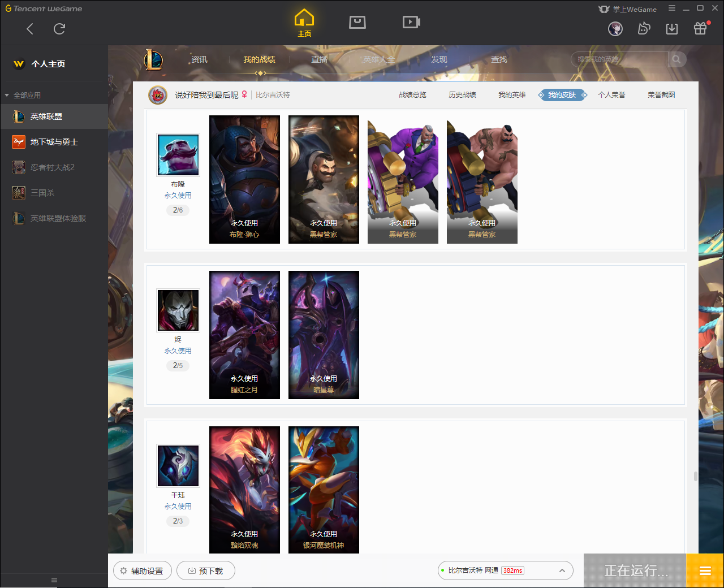Select 三国杀 in sidebar

(54, 193)
